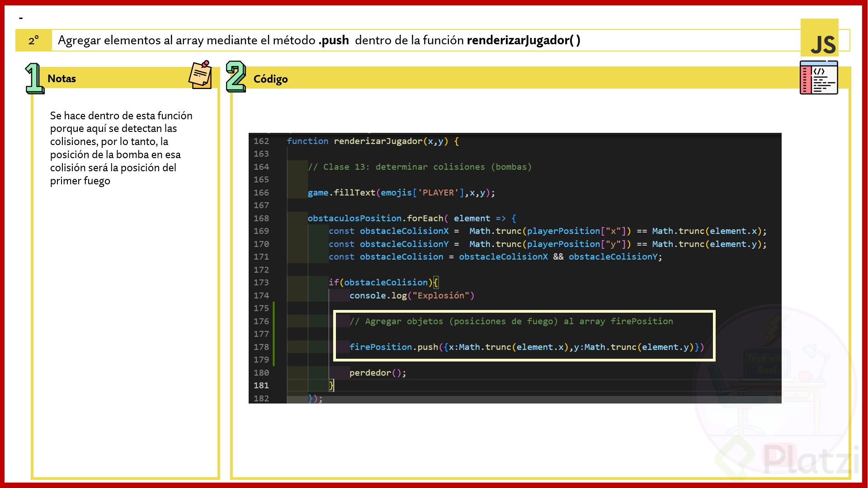Click the firePosition.push code line

[x=527, y=347]
